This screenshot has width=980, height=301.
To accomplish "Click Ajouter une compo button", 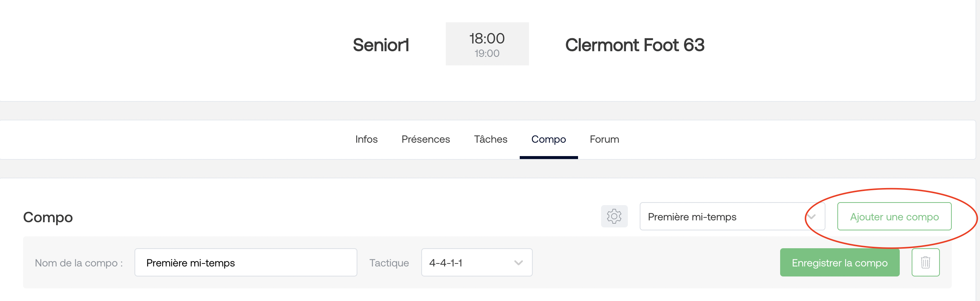I will point(894,217).
